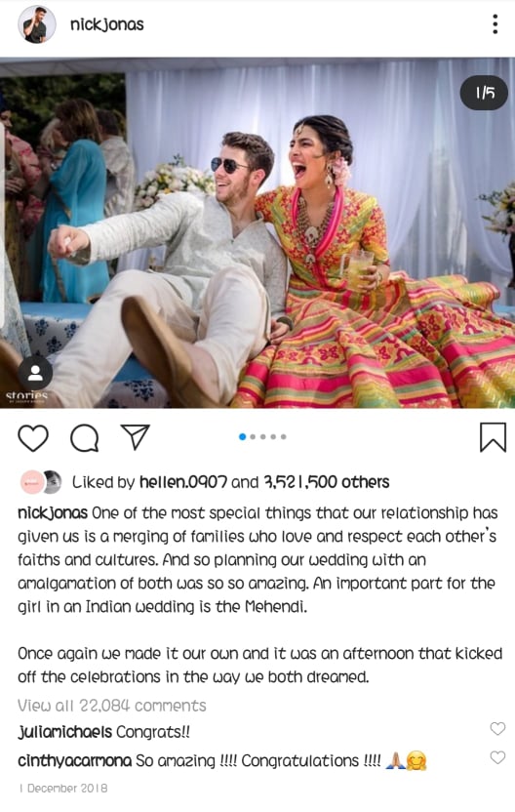515x812 pixels.
Task: Open nickjonas username in caption
Action: (53, 513)
